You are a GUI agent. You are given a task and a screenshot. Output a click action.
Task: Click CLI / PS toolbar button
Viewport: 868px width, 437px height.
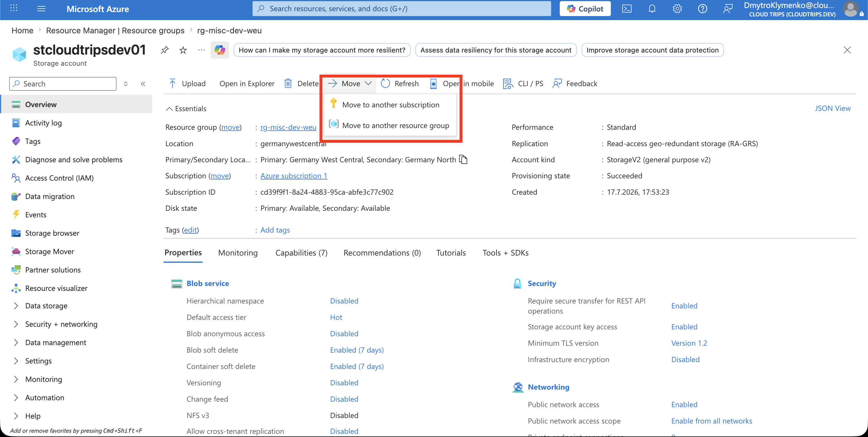[x=523, y=83]
